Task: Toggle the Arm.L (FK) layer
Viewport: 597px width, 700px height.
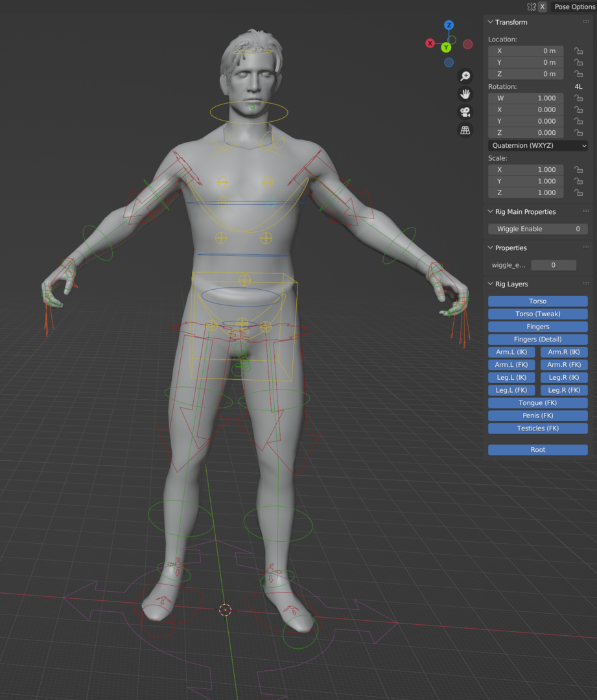Action: coord(511,365)
